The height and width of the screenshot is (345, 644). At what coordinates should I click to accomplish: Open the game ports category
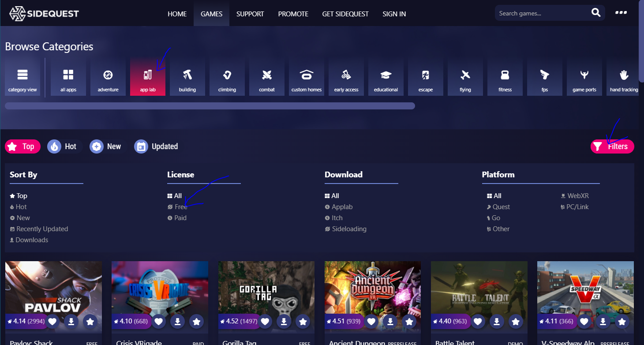pos(584,76)
